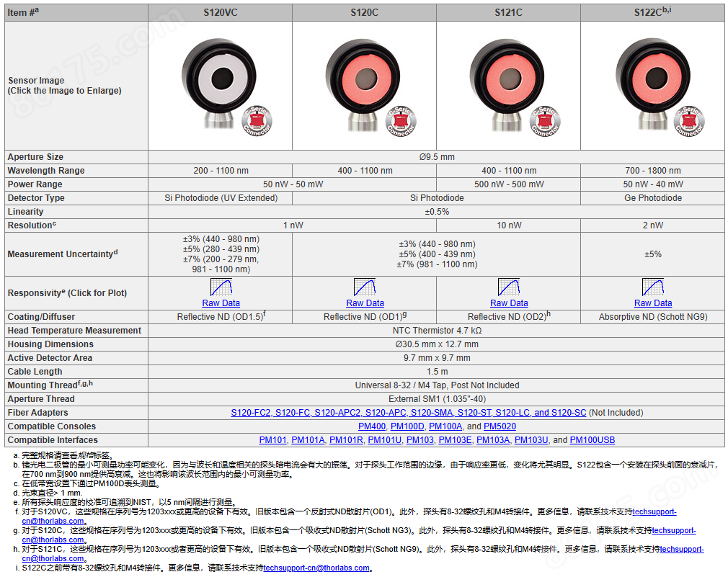
Task: Select the '500 nW - 500 mW' power cell
Action: point(509,184)
